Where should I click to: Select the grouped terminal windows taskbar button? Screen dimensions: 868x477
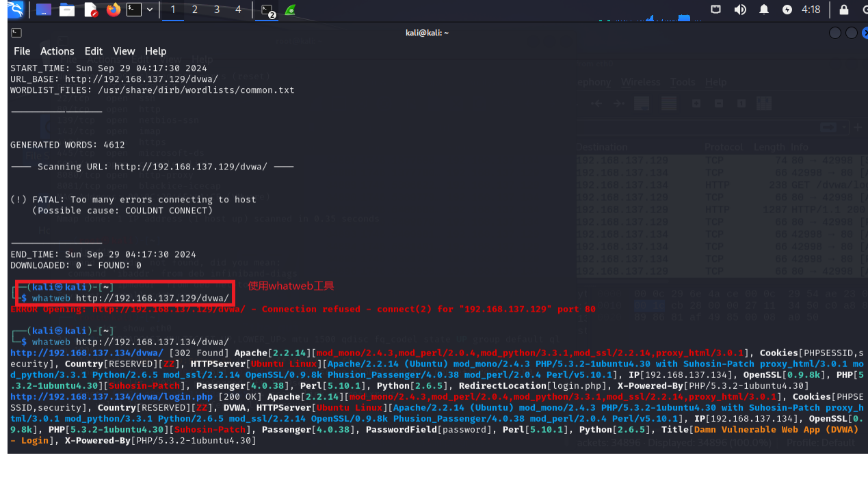(x=268, y=10)
